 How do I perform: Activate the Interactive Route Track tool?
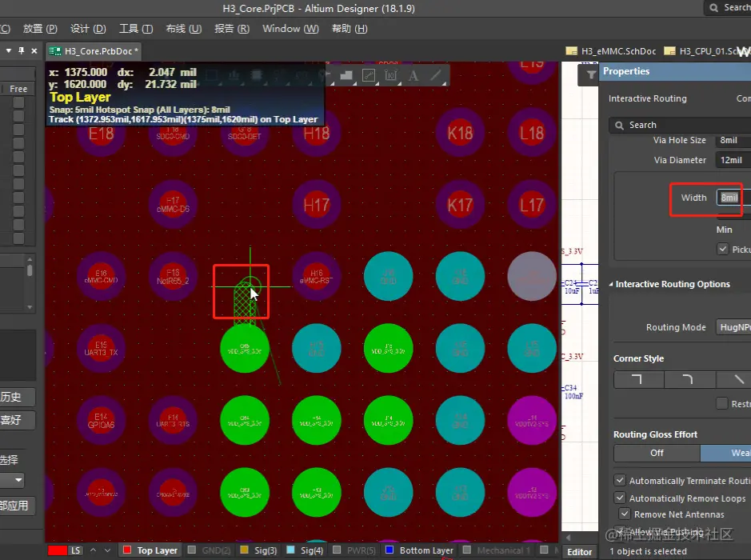(x=369, y=75)
